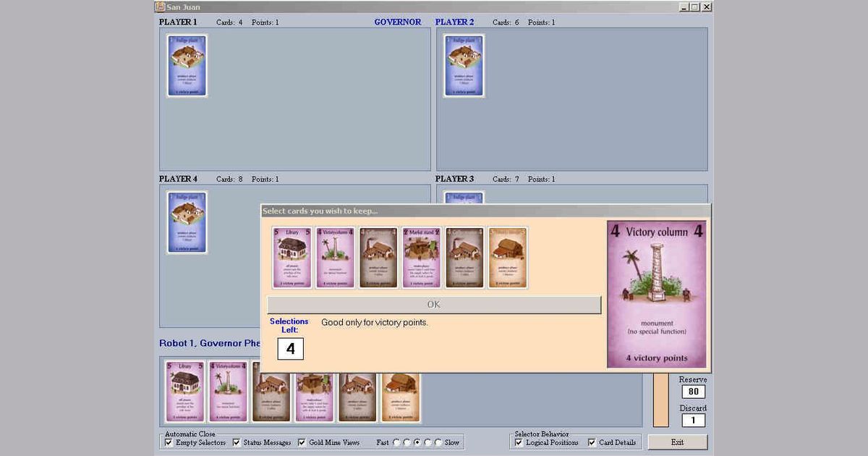Click the Library card in the bottom hand
The width and height of the screenshot is (868, 456).
pos(184,391)
